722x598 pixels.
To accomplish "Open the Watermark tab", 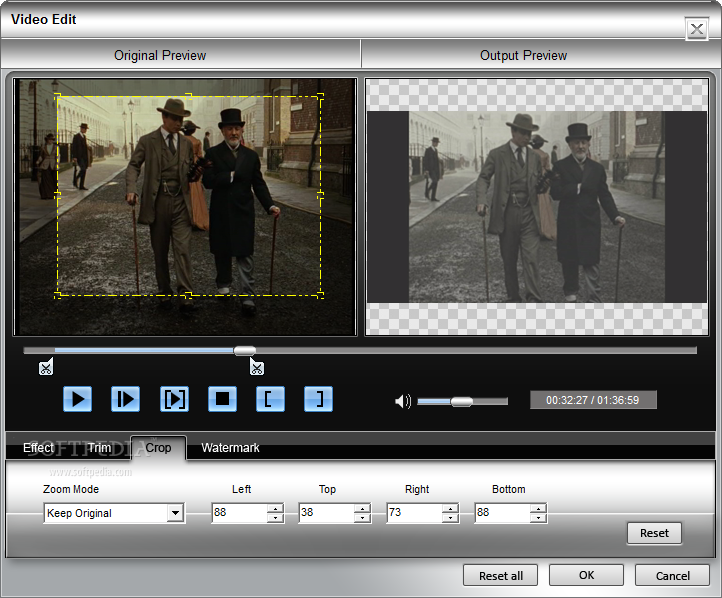I will coord(230,448).
